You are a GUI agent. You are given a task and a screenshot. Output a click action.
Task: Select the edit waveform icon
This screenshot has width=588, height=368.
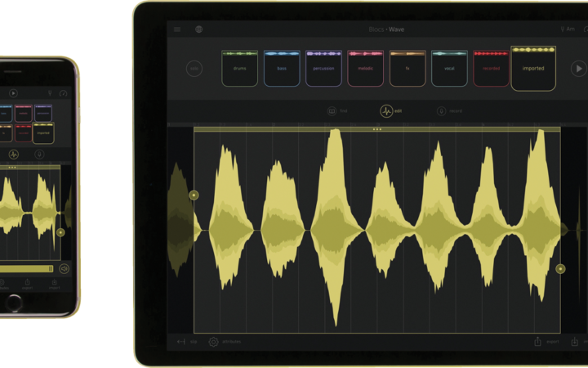[386, 111]
